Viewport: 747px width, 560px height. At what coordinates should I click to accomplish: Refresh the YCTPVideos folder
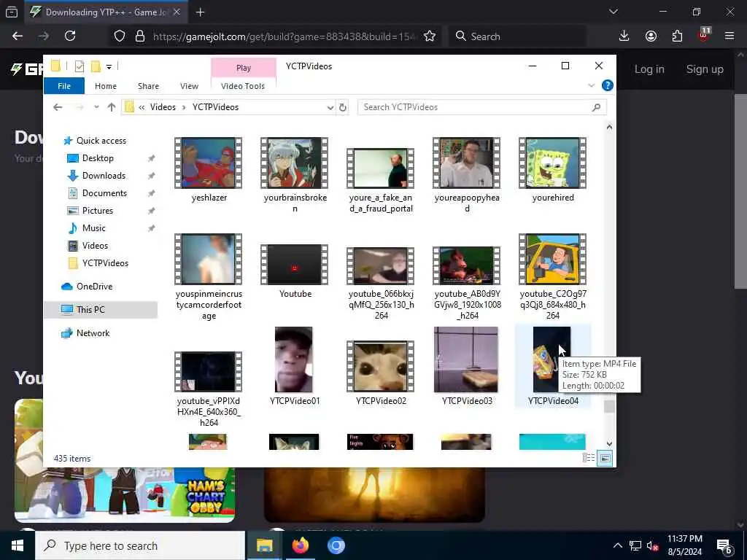(343, 108)
